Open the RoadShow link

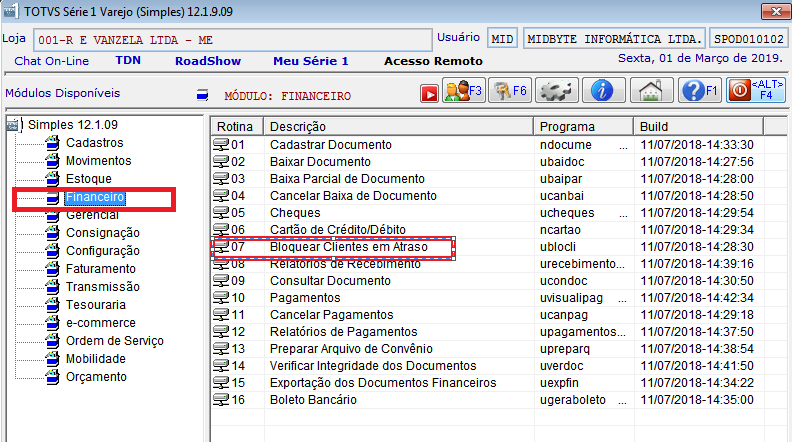(x=208, y=61)
